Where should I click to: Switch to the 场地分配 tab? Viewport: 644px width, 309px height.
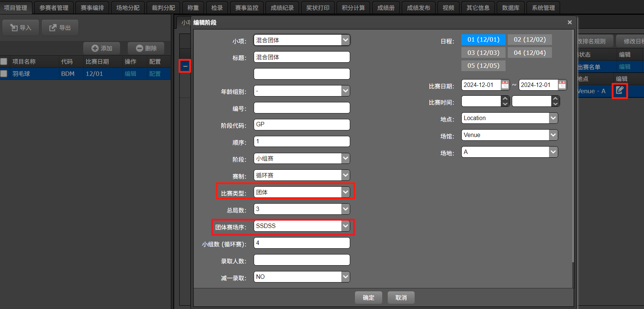coord(128,8)
